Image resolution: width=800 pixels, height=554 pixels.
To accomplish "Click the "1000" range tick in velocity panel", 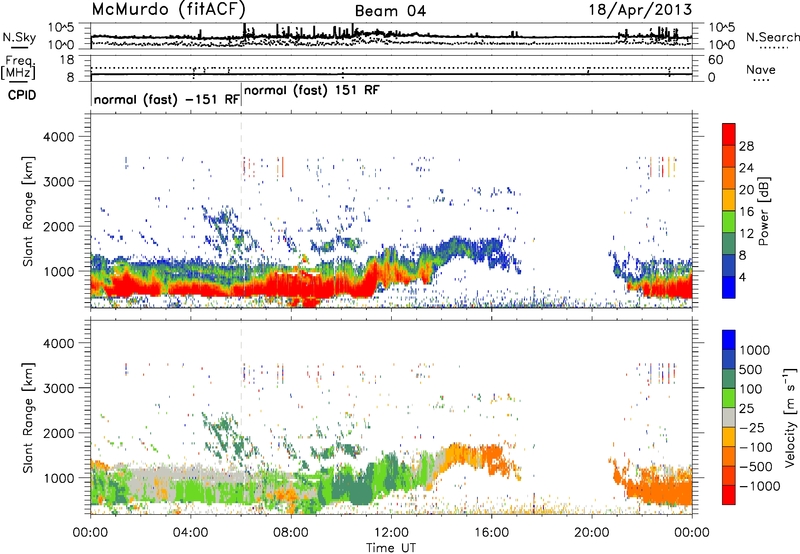I will click(x=58, y=478).
